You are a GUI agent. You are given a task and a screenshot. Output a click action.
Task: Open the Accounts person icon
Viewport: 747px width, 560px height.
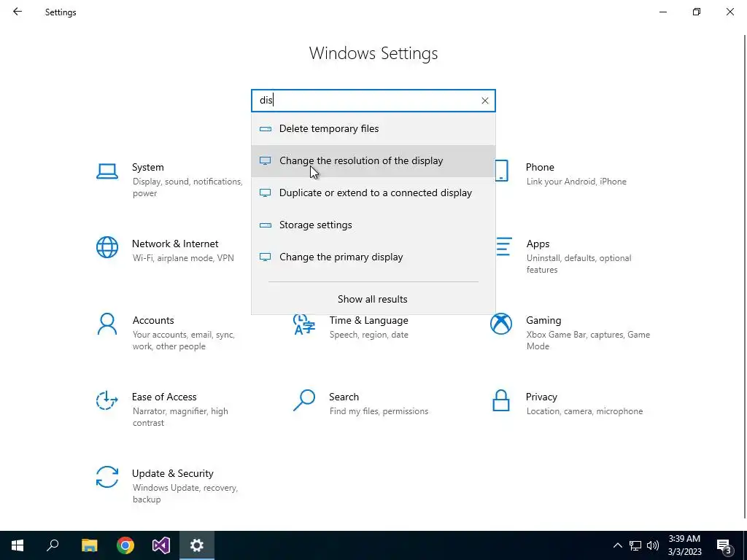tap(107, 324)
